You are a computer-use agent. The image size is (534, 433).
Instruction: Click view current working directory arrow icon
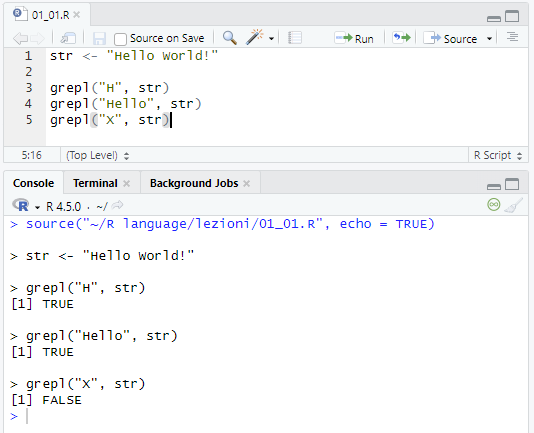[x=117, y=205]
